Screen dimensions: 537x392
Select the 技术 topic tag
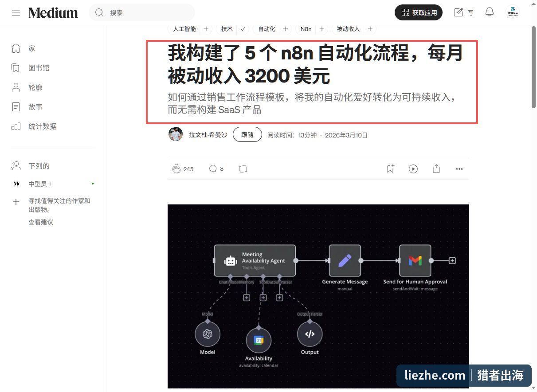point(227,29)
